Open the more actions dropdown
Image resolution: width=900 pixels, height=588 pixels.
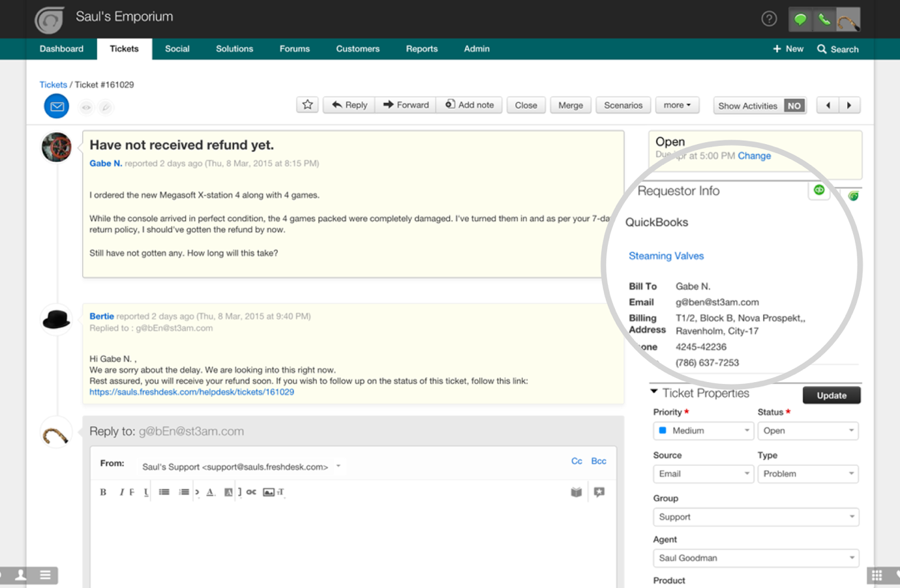pyautogui.click(x=677, y=105)
